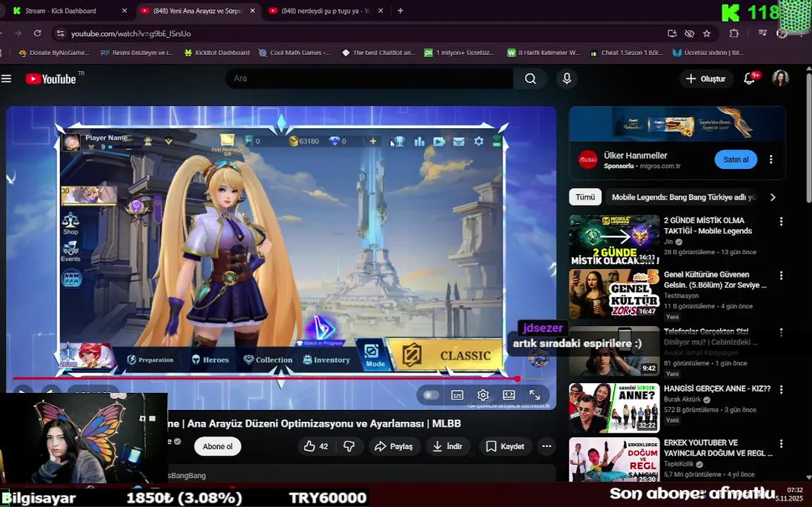The width and height of the screenshot is (812, 507).
Task: Open the Telefonlar Gerçekten Sizi Dinliyor mu title
Action: tap(711, 337)
